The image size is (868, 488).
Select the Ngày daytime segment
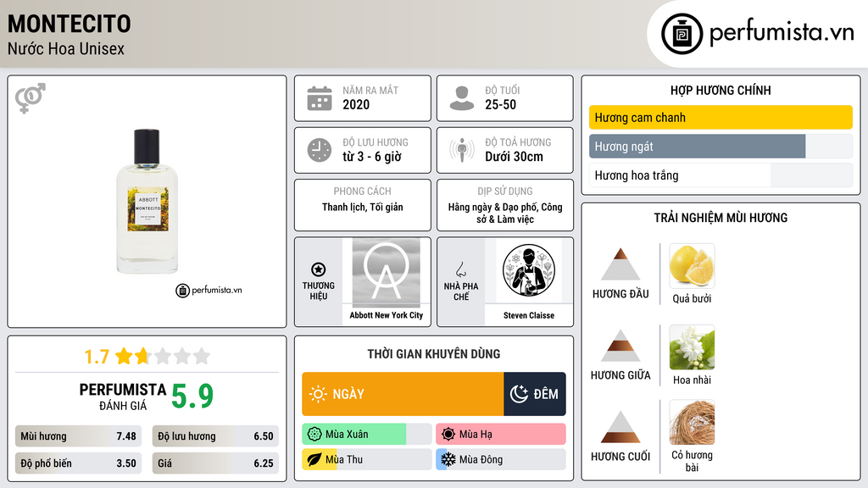[x=403, y=394]
